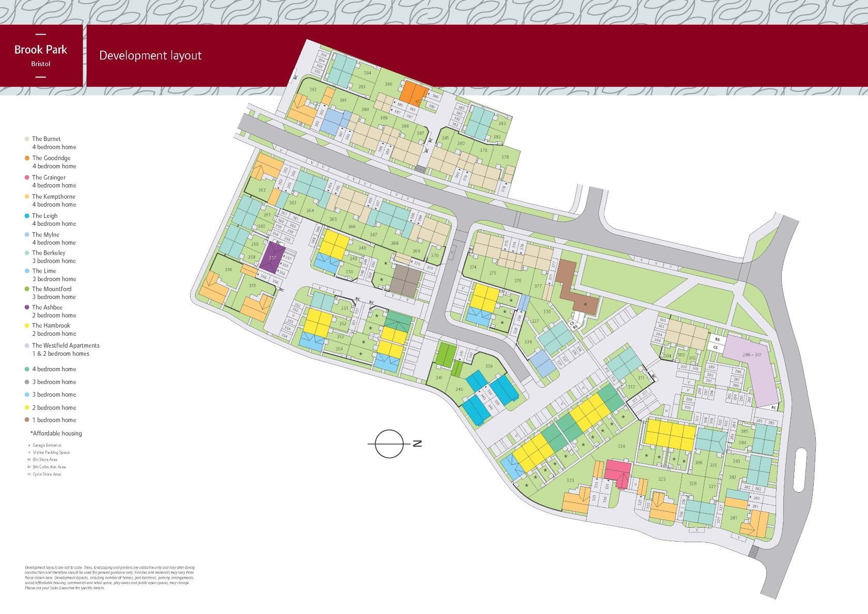
Task: Click the orange Goodridge house near plot 386
Action: (415, 93)
